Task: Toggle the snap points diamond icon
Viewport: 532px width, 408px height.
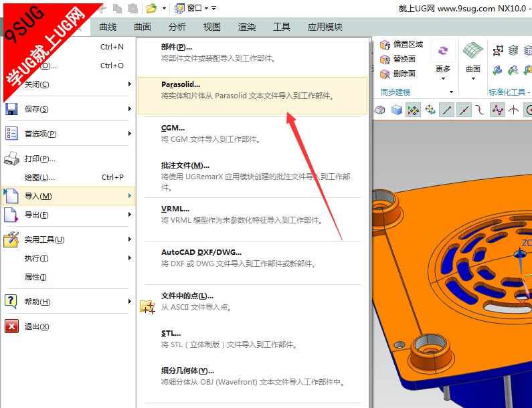Action: 414,110
